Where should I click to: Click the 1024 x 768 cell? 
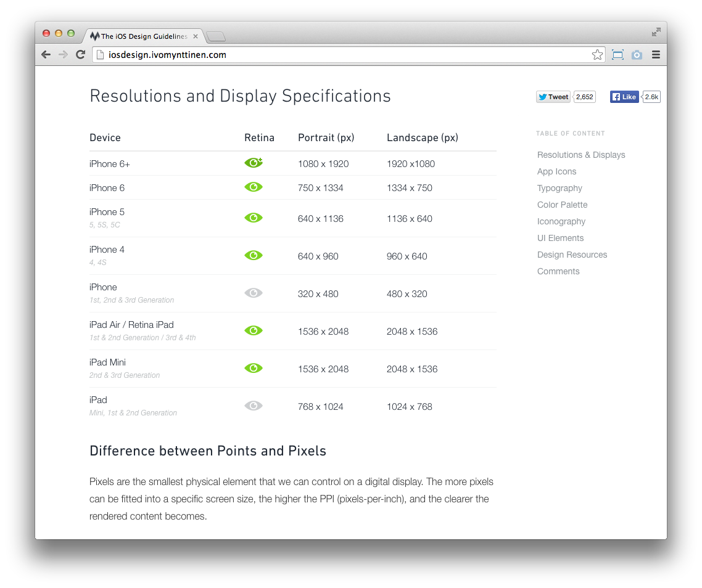[409, 407]
